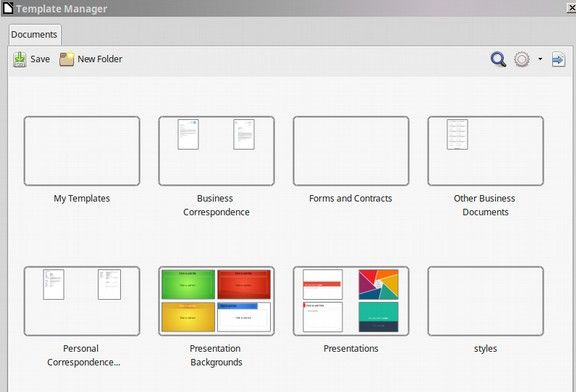Click the Presentations label text

351,349
